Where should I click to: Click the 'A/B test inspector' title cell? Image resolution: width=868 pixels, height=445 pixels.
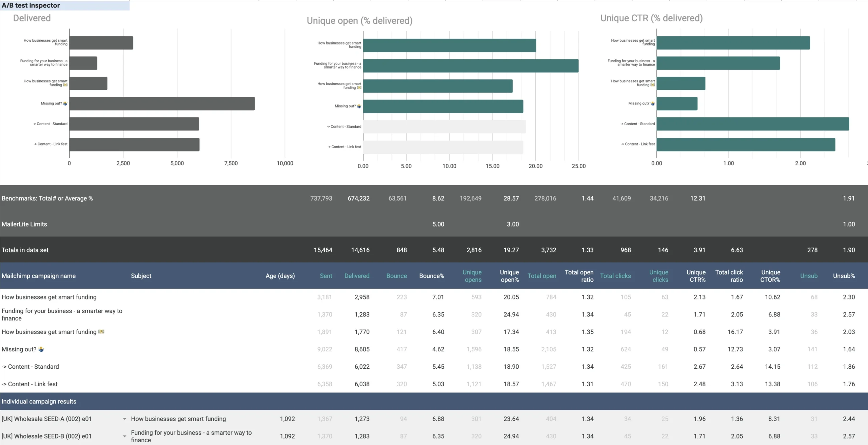tap(31, 5)
